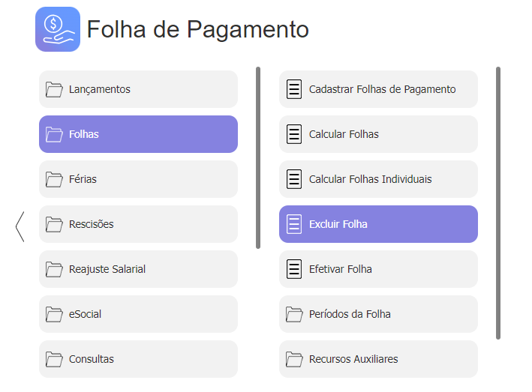Expand the Recursos Auxiliares folder
The width and height of the screenshot is (532, 392).
point(378,359)
